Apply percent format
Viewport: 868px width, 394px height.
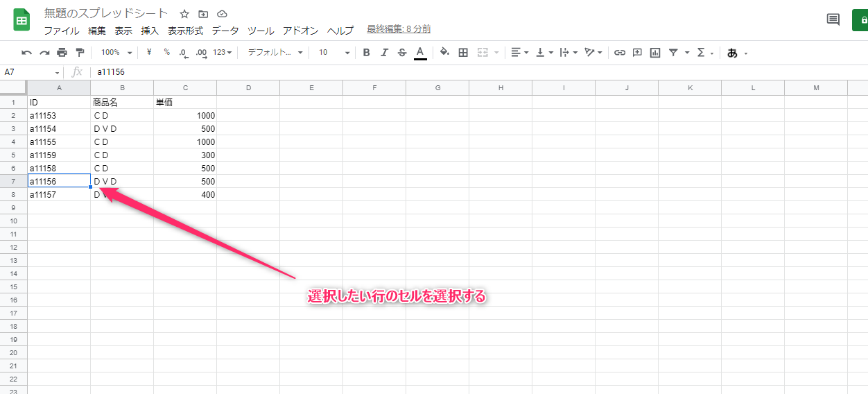(x=167, y=52)
